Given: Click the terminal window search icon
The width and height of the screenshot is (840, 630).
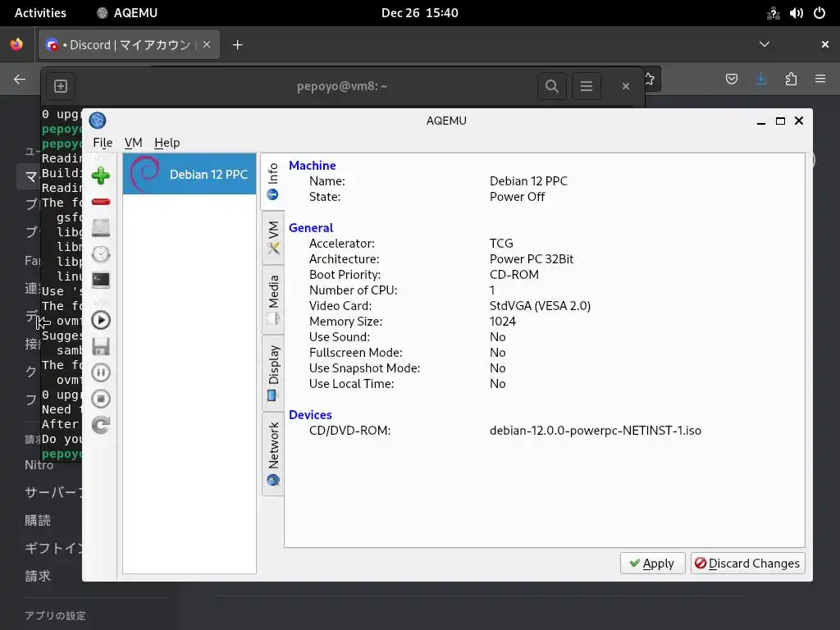Looking at the screenshot, I should pos(552,86).
